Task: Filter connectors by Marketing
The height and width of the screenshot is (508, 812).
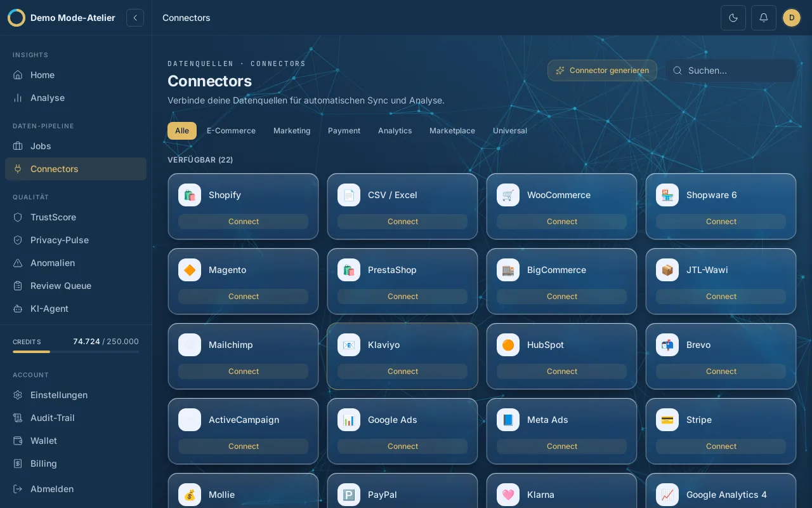Action: [x=292, y=131]
